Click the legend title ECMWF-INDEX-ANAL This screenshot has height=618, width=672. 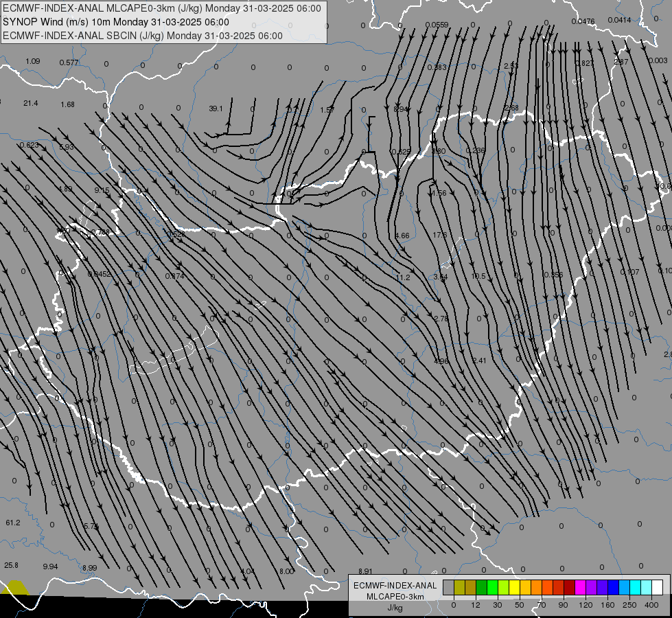click(x=395, y=586)
